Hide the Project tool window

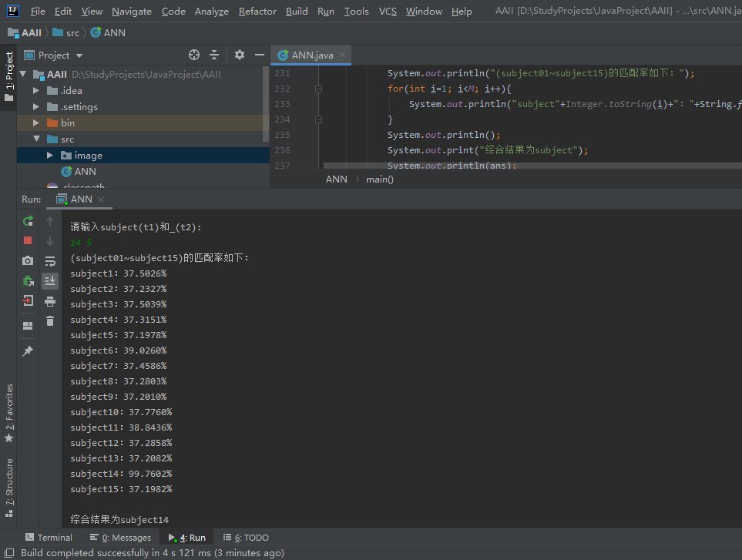coord(260,55)
